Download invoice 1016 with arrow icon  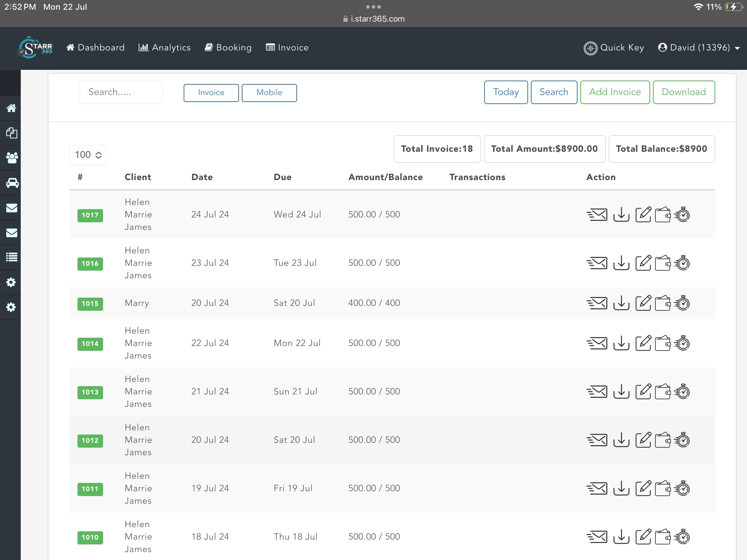point(621,263)
